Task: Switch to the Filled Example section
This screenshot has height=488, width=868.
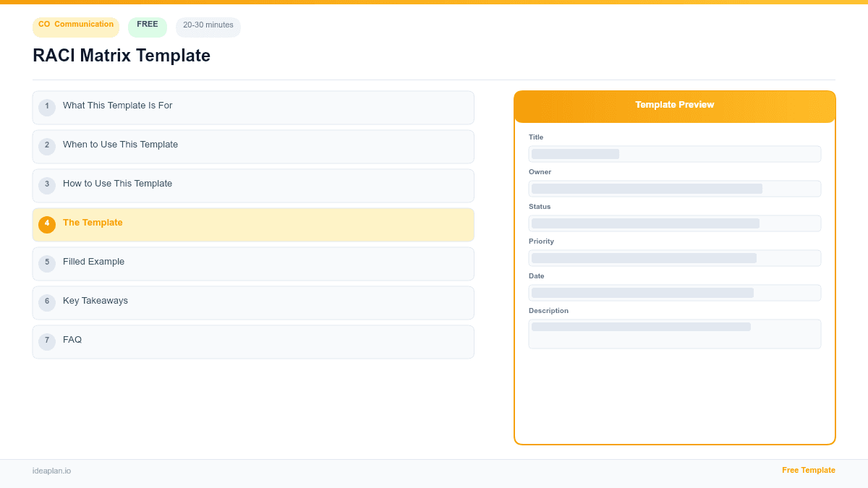Action: [x=253, y=263]
